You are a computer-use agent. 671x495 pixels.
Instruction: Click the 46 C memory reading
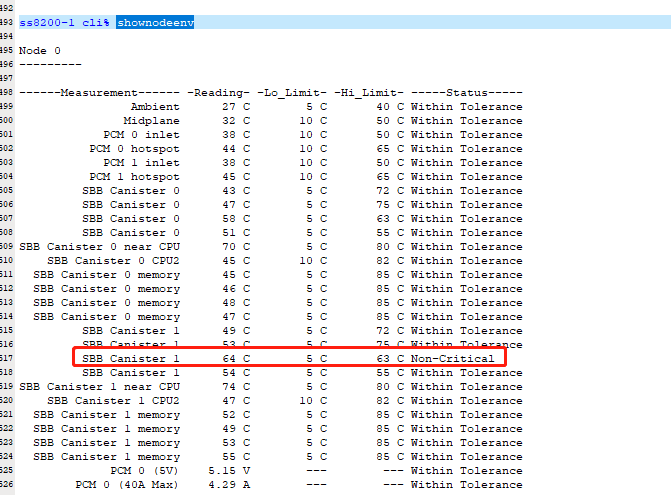236,289
